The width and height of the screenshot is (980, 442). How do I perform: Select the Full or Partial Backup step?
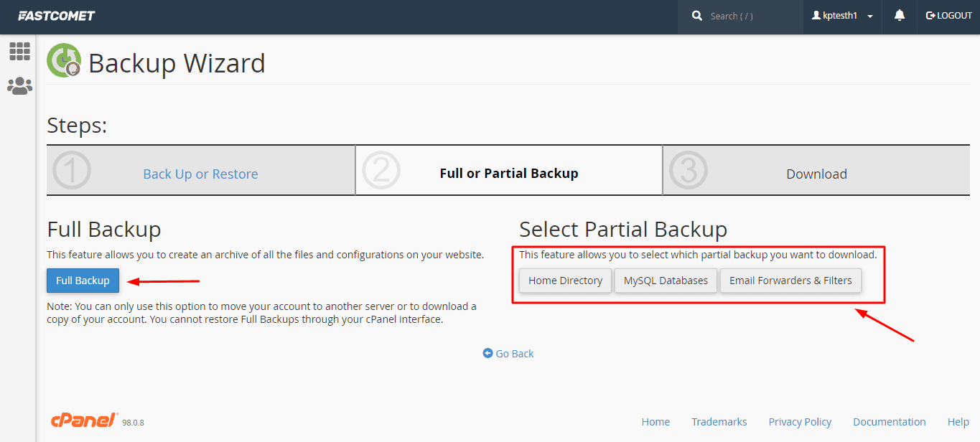pos(509,174)
